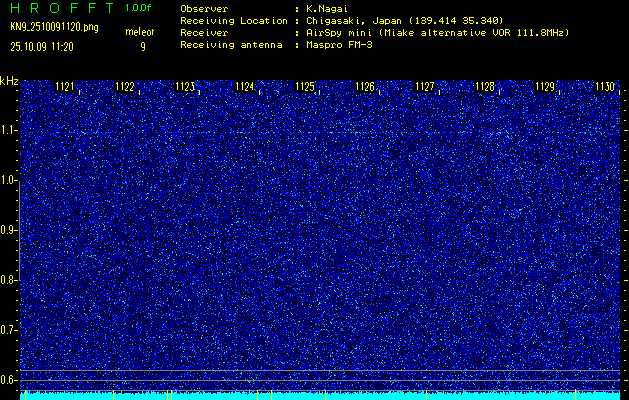The height and width of the screenshot is (400, 629).
Task: Select the 0.8 frequency axis label
Action: point(9,280)
